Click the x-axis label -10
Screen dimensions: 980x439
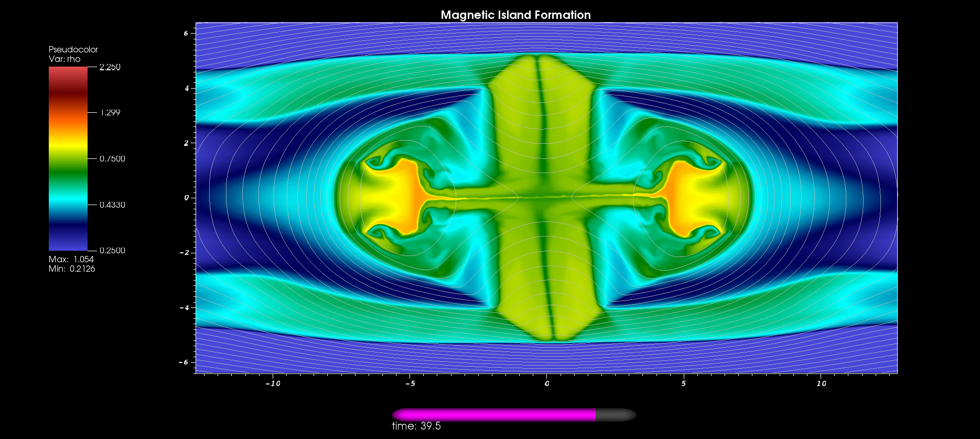(x=273, y=383)
